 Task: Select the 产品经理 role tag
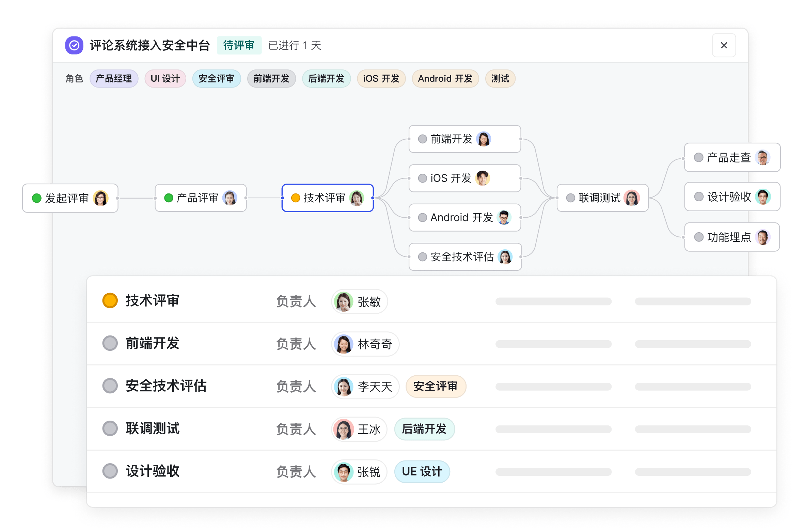coord(114,79)
